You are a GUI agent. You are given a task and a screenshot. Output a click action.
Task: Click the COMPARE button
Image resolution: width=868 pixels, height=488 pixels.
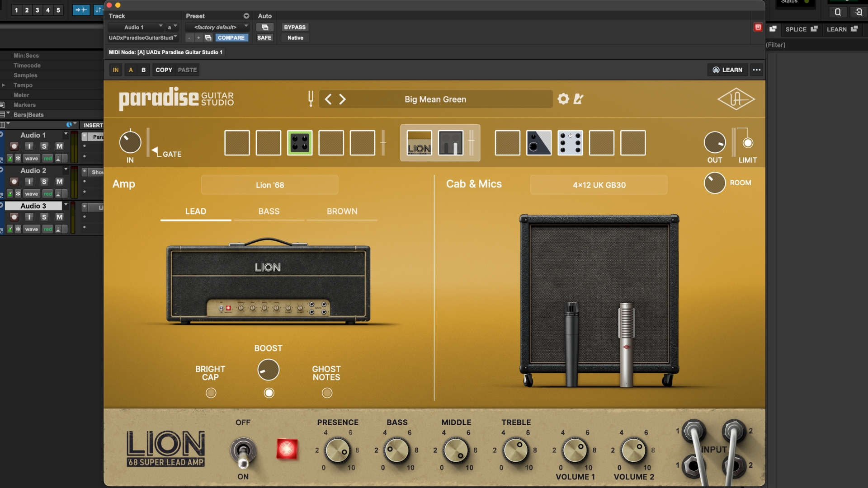231,38
